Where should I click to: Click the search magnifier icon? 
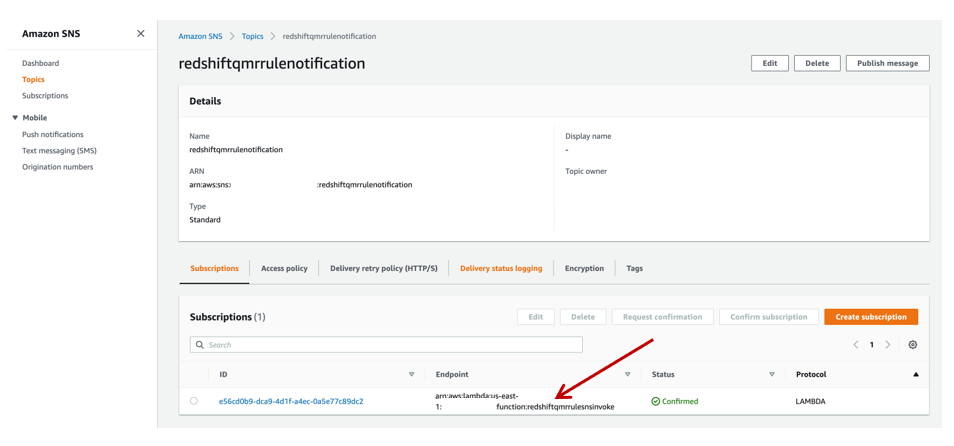pyautogui.click(x=200, y=344)
